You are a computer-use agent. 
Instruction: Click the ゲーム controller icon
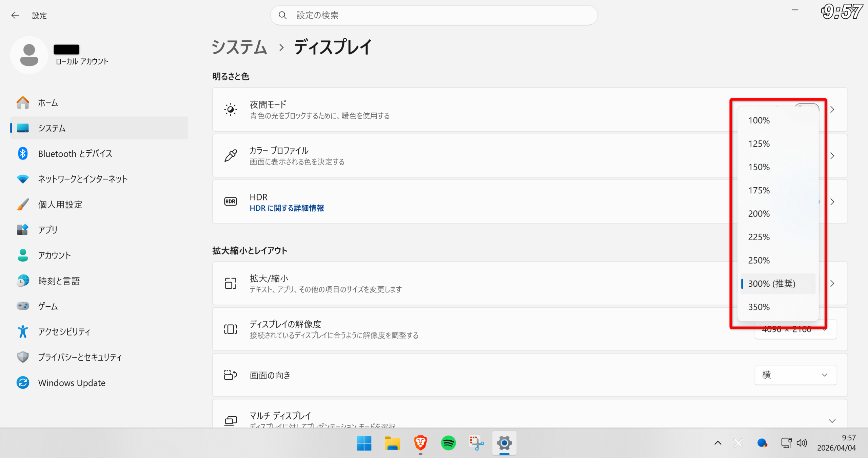23,306
